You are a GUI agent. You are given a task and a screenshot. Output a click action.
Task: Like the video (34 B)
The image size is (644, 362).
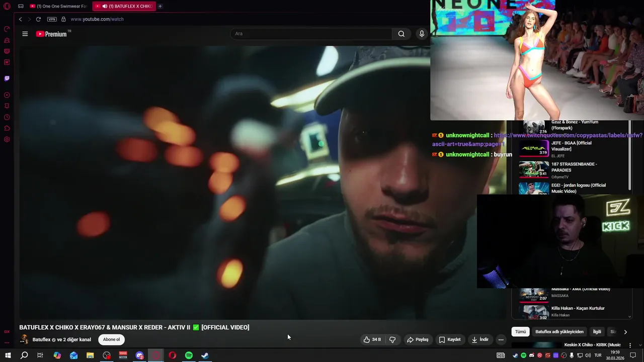(x=372, y=339)
